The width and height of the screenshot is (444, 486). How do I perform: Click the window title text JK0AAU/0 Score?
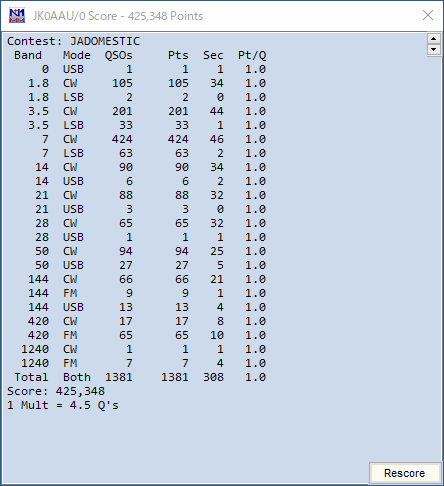pyautogui.click(x=75, y=16)
